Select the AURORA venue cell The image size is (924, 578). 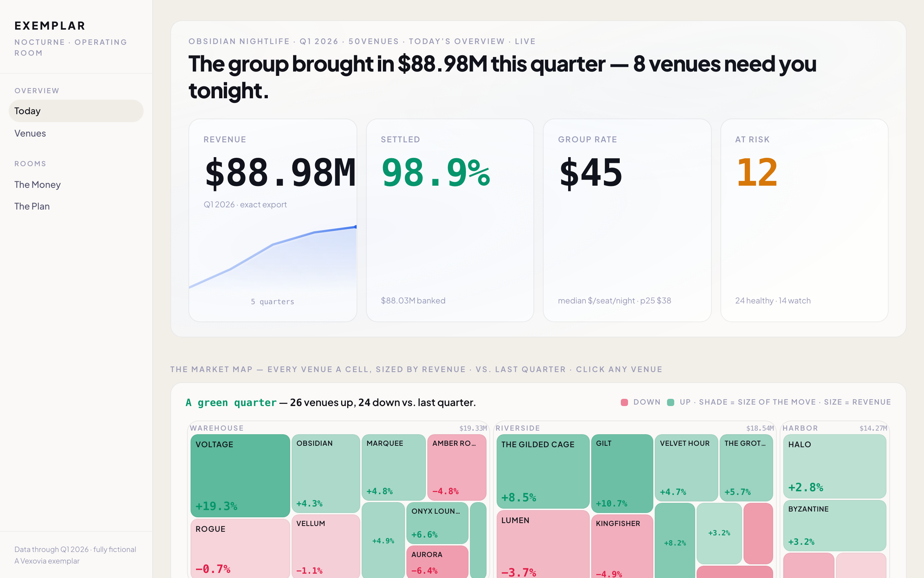[x=437, y=561]
